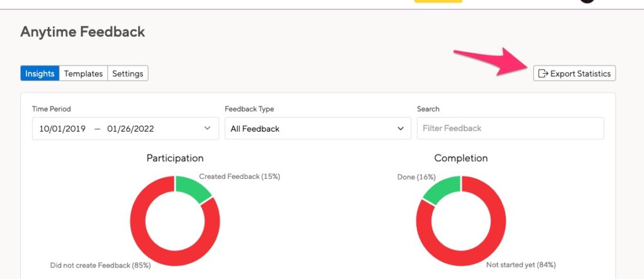Click the Done (16%) chart label
644x279 pixels.
(416, 177)
